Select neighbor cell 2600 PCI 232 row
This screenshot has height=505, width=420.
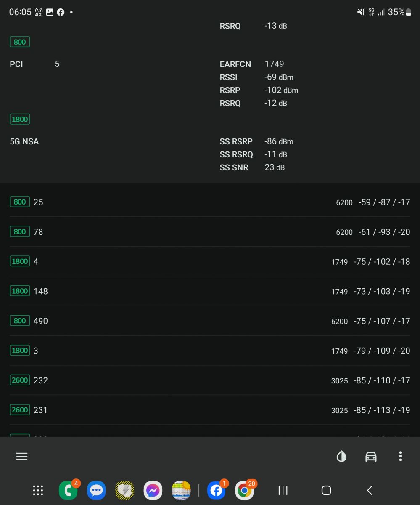pyautogui.click(x=210, y=380)
